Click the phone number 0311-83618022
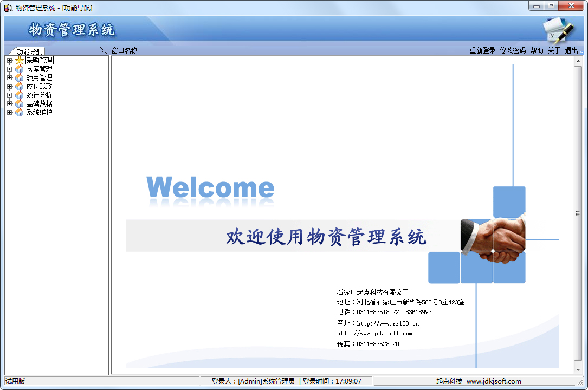 pyautogui.click(x=378, y=311)
